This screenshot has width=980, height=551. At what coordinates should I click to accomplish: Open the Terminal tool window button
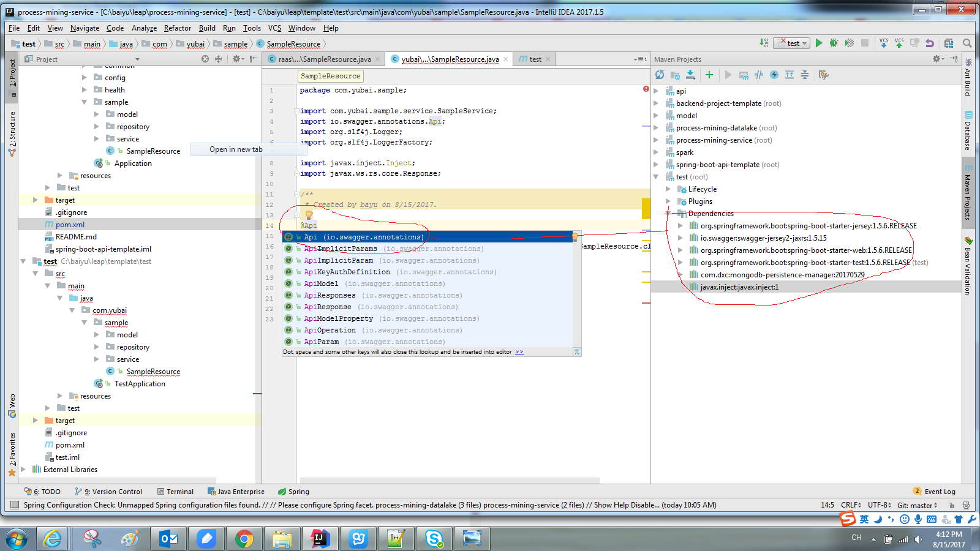pyautogui.click(x=175, y=491)
